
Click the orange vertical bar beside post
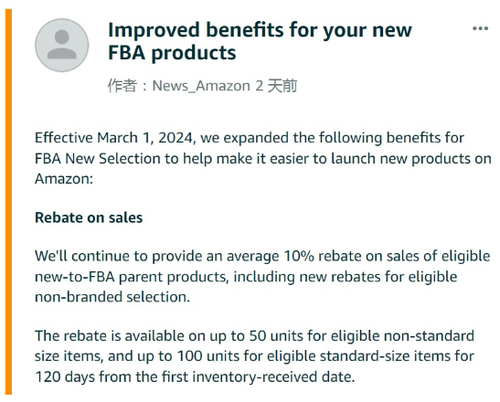9,202
